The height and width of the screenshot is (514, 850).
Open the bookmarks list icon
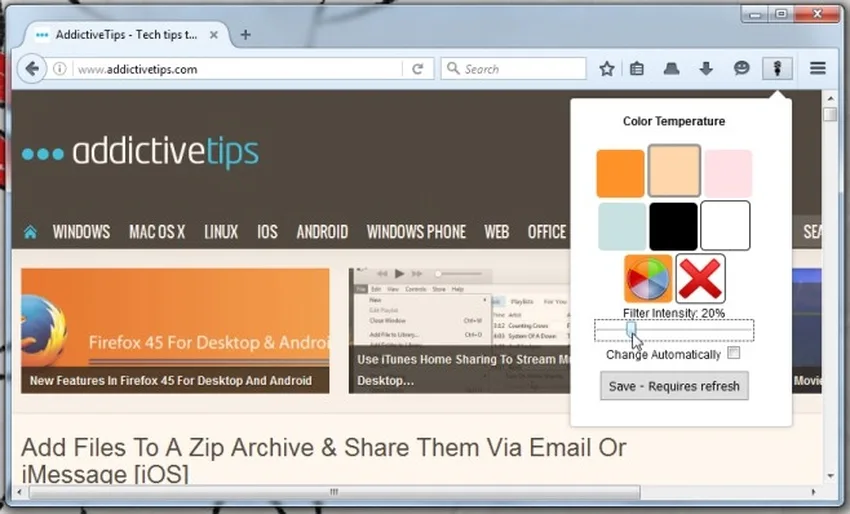[x=637, y=69]
